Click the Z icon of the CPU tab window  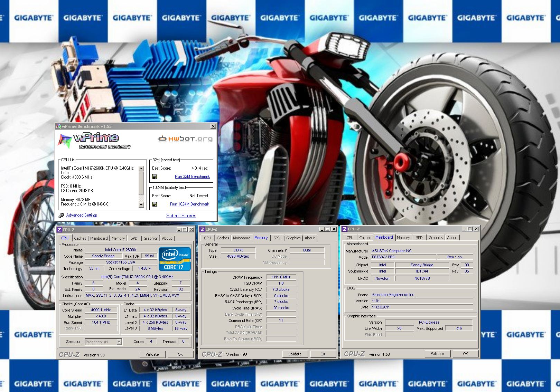pos(59,230)
